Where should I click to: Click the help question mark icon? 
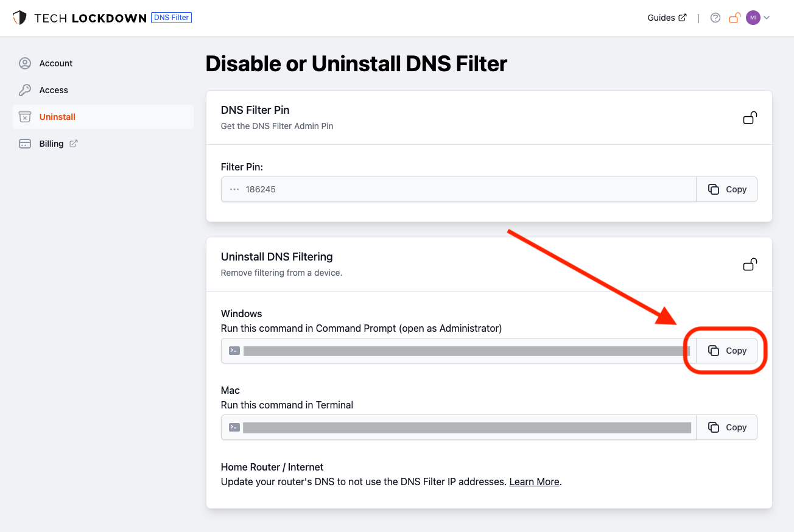pos(715,18)
